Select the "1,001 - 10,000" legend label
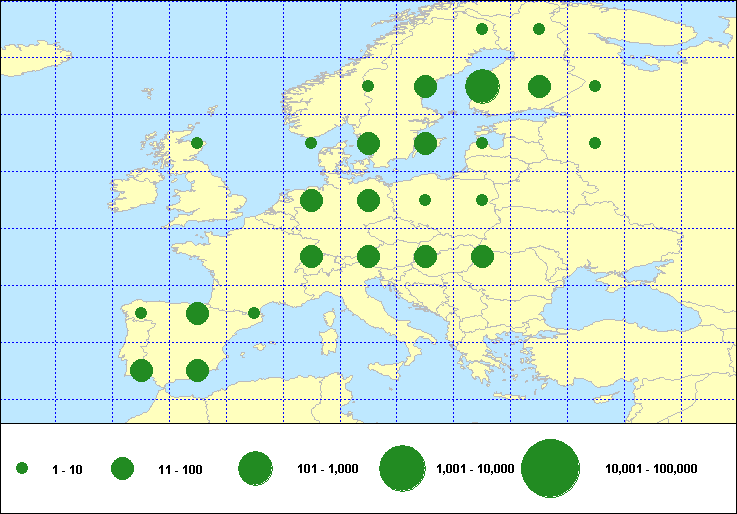Screen dimensions: 737x514 [x=475, y=469]
